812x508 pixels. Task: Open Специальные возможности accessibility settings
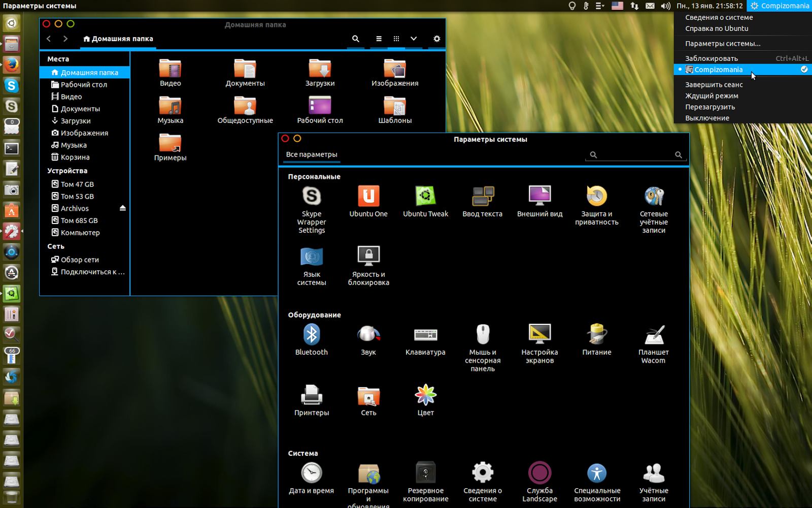coord(597,483)
